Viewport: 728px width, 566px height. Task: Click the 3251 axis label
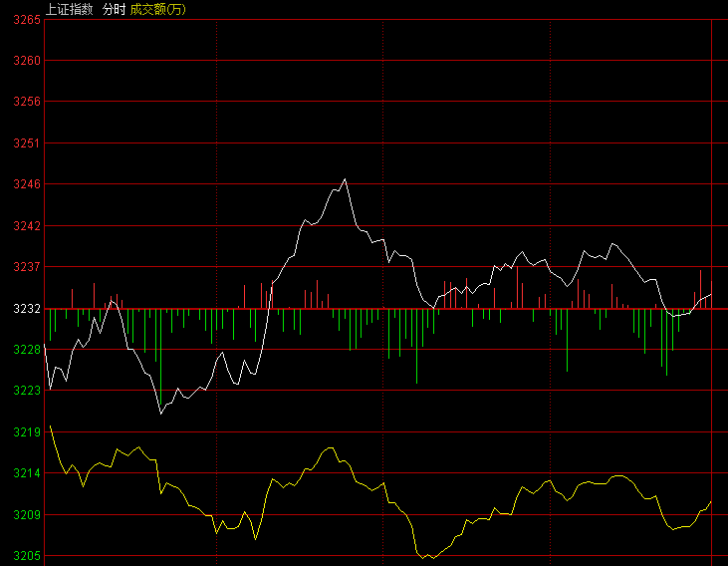click(27, 143)
